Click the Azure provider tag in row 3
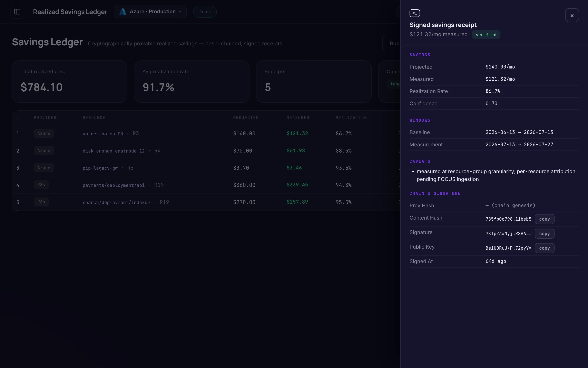Image resolution: width=588 pixels, height=368 pixels. pos(44,168)
